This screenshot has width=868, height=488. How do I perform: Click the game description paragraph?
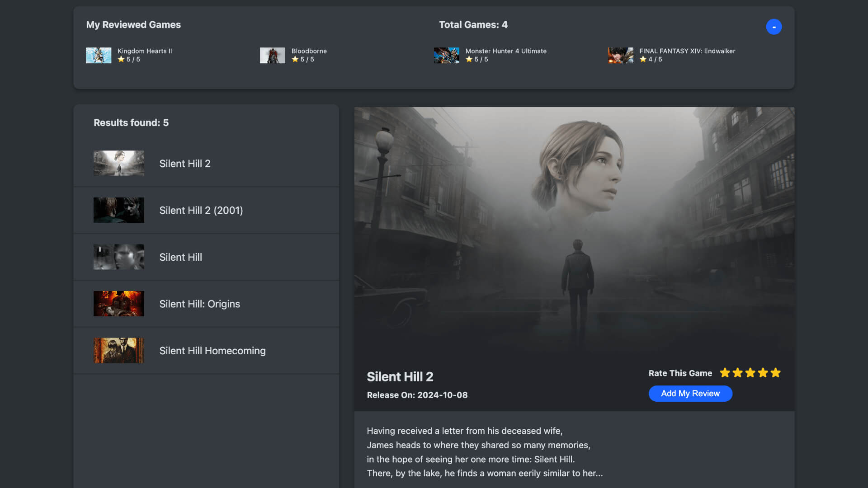pyautogui.click(x=485, y=452)
